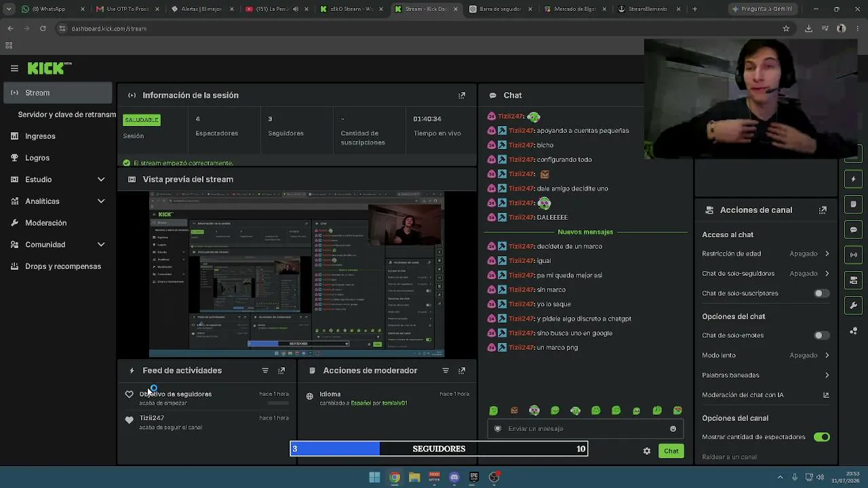Pop out the Acciones de canal panel
This screenshot has height=488, width=868.
point(823,210)
